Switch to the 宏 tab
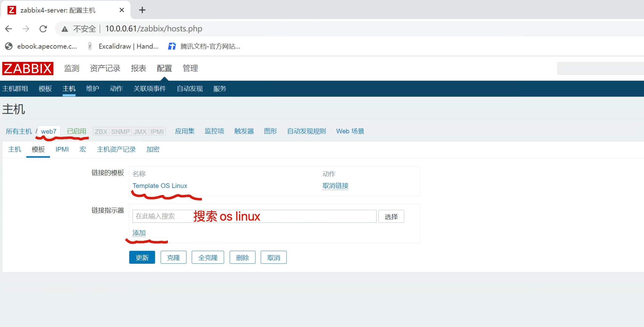This screenshot has width=644, height=327. coord(83,149)
